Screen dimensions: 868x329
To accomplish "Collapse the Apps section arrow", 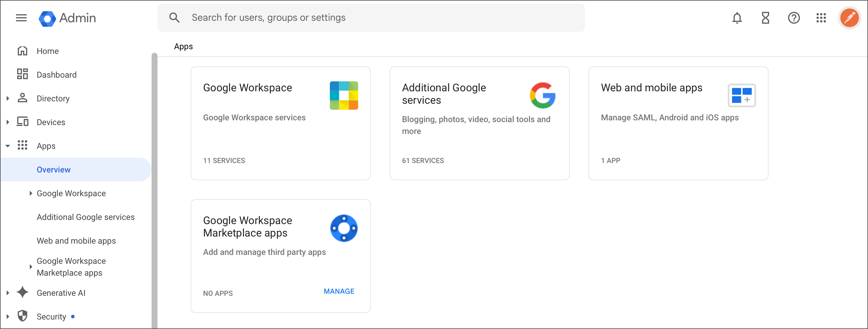I will tap(8, 146).
